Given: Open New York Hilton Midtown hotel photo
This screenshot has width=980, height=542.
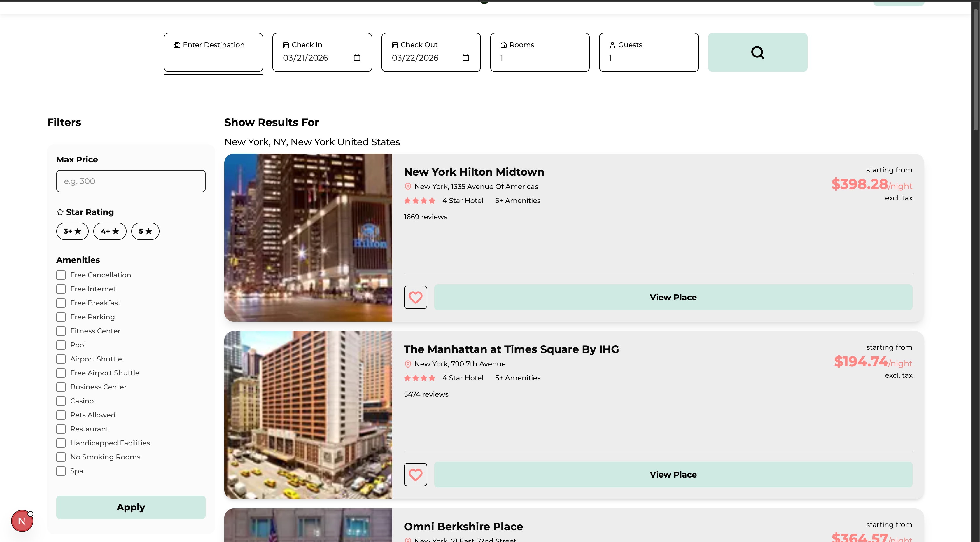Looking at the screenshot, I should click(308, 238).
